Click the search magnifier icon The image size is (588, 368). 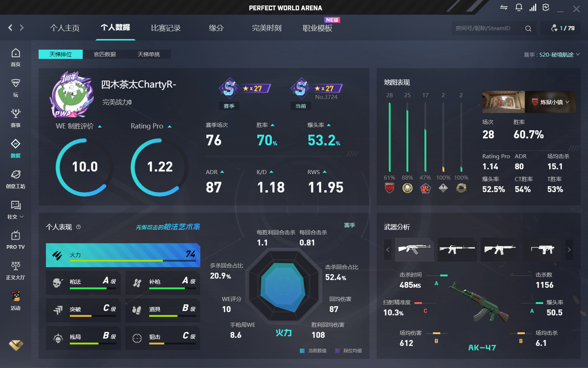(x=528, y=28)
